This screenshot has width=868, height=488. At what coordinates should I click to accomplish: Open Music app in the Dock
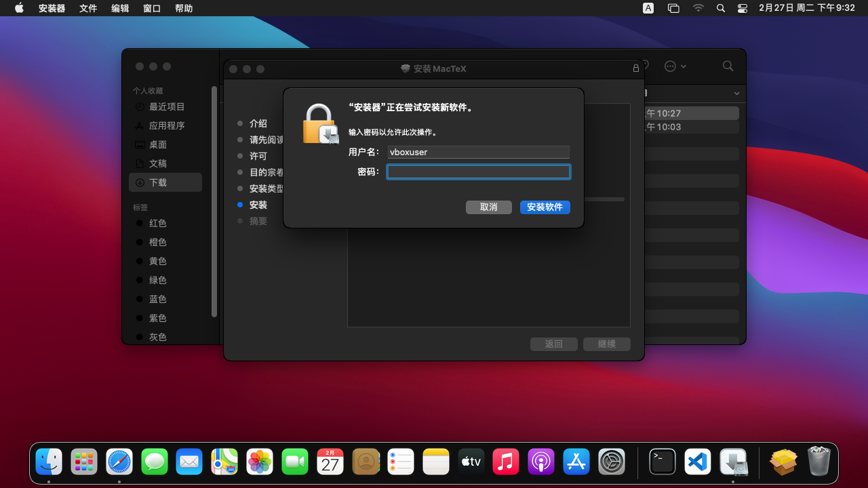(506, 462)
